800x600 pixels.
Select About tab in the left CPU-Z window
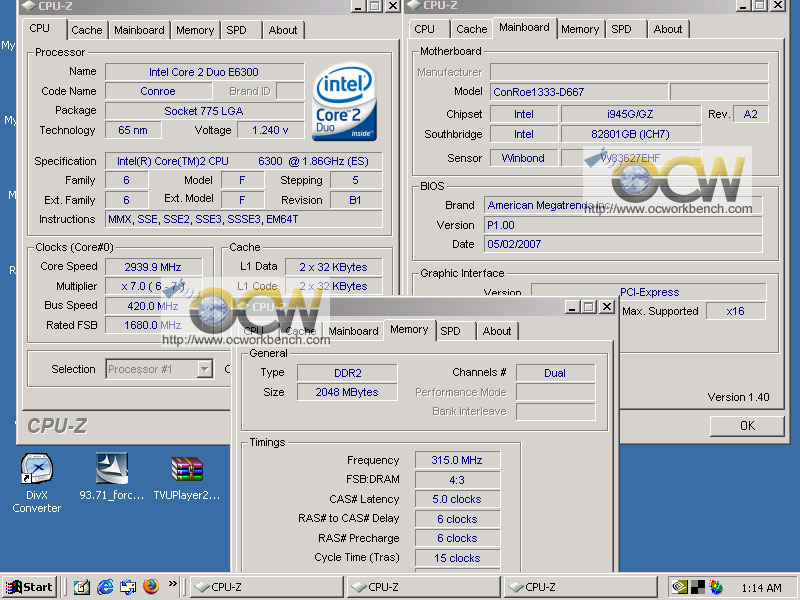[283, 30]
